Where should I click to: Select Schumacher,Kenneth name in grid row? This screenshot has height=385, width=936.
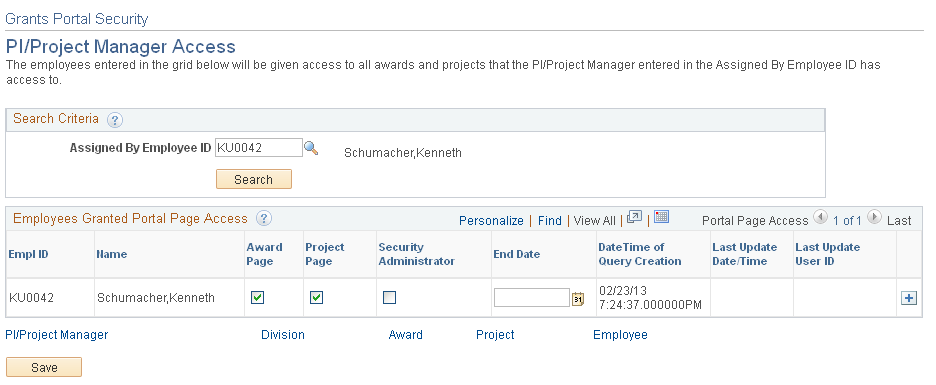[x=156, y=297]
